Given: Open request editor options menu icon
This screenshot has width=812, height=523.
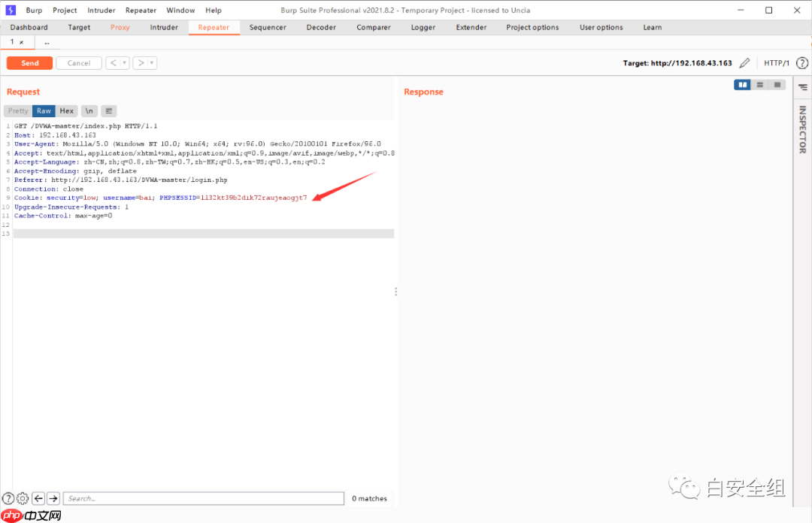Looking at the screenshot, I should pyautogui.click(x=109, y=110).
